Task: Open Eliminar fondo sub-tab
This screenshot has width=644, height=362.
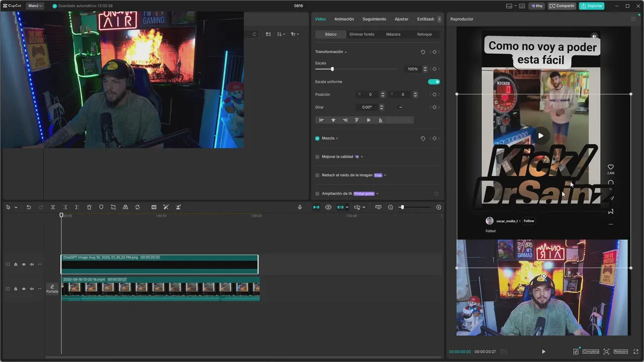Action: coord(362,34)
